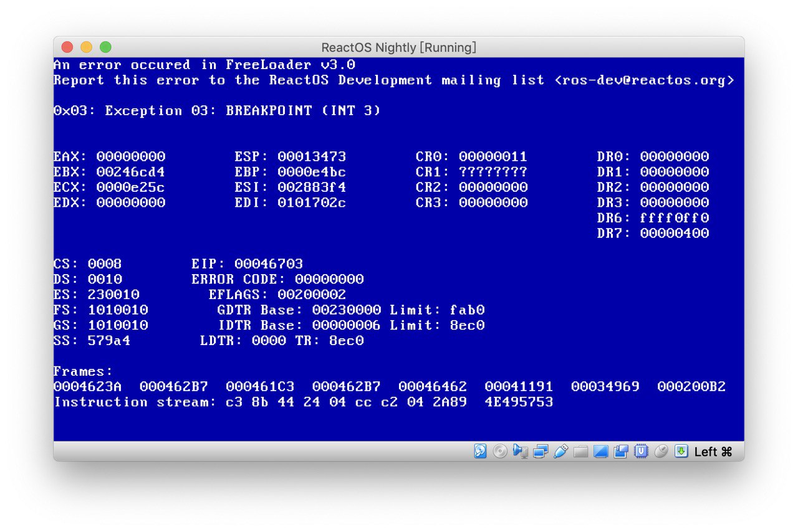Select the Exception 03: BREAKPOINT (INT 3) line

click(217, 111)
